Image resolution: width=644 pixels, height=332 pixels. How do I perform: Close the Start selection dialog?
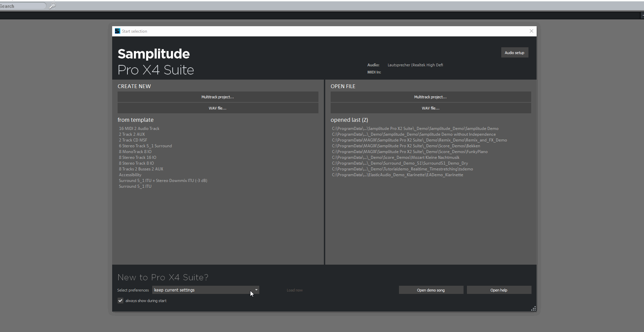coord(531,31)
